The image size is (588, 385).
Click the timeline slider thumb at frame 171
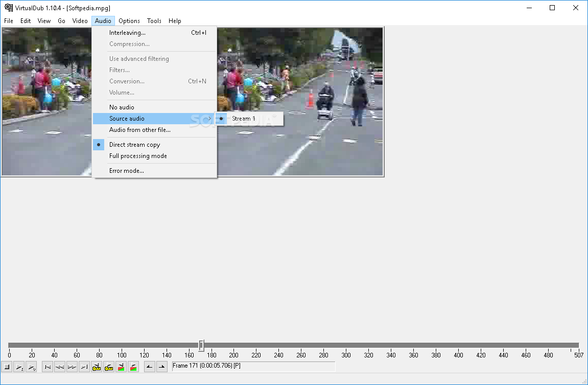click(201, 345)
